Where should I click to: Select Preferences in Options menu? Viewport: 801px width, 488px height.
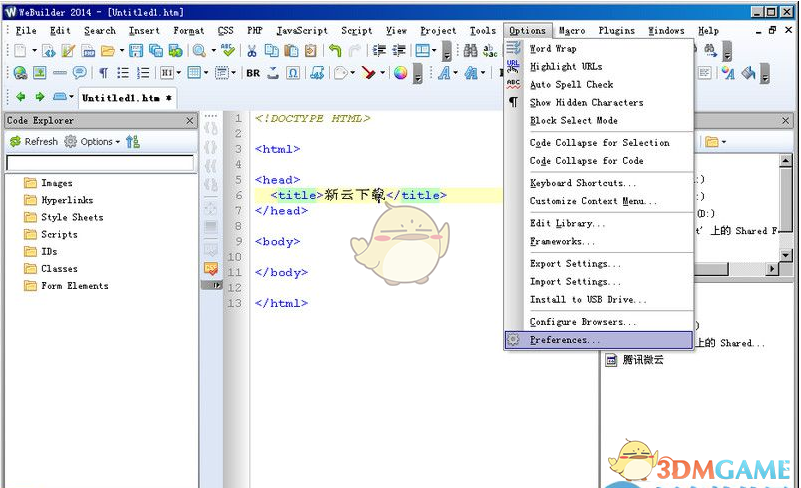[x=599, y=340]
